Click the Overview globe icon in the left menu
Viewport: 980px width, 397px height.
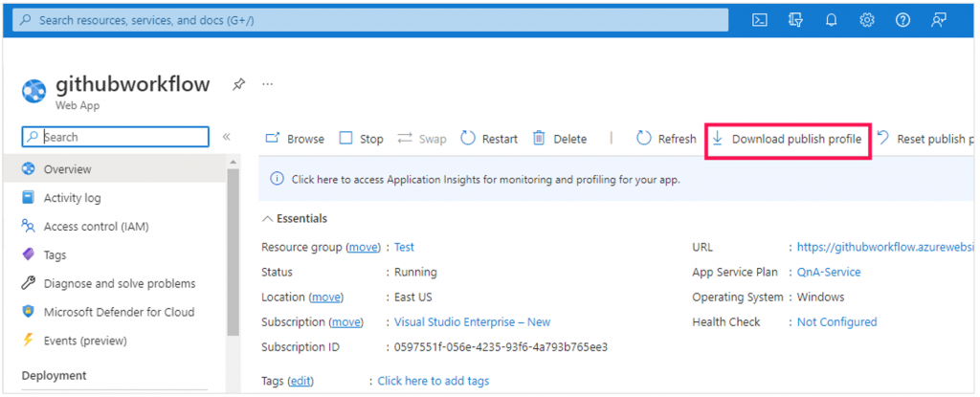coord(28,168)
